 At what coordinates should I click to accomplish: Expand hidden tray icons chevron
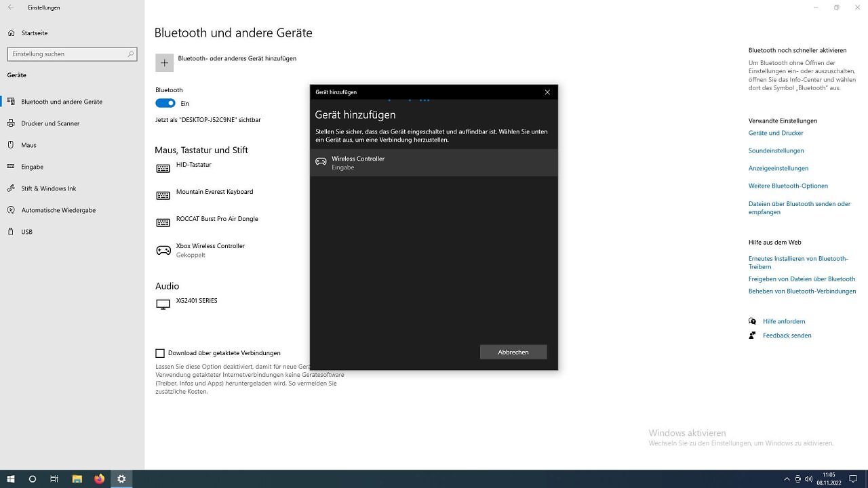787,479
